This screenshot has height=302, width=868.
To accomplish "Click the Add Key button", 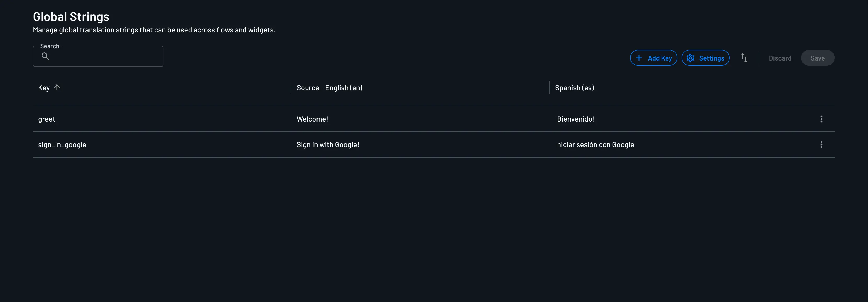I will [x=653, y=58].
